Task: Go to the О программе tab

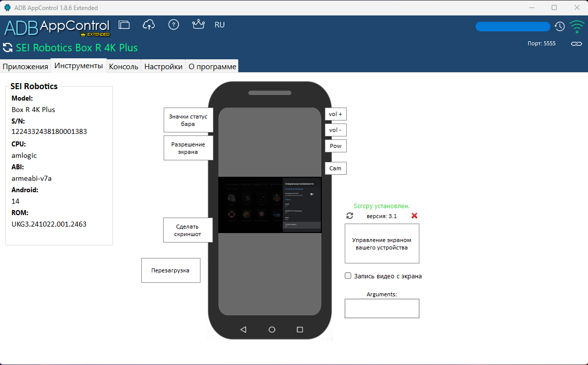Action: 212,66
